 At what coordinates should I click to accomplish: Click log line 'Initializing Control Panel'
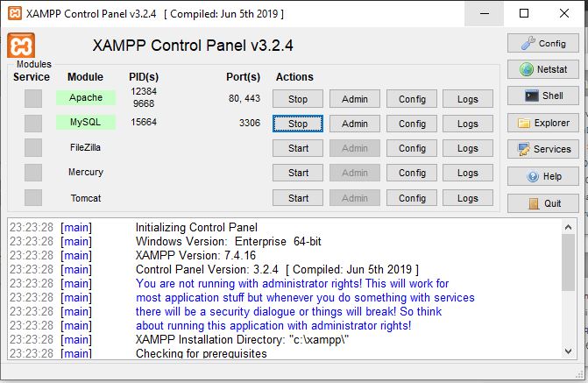[x=196, y=227]
